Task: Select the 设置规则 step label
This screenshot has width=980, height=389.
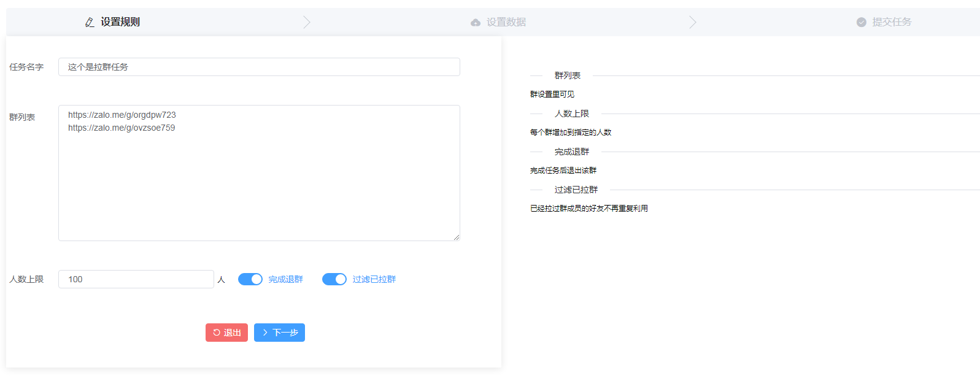Action: tap(120, 22)
